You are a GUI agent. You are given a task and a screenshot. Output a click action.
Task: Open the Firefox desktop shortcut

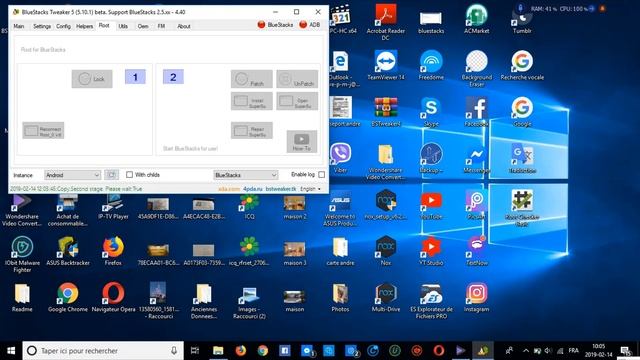(113, 251)
